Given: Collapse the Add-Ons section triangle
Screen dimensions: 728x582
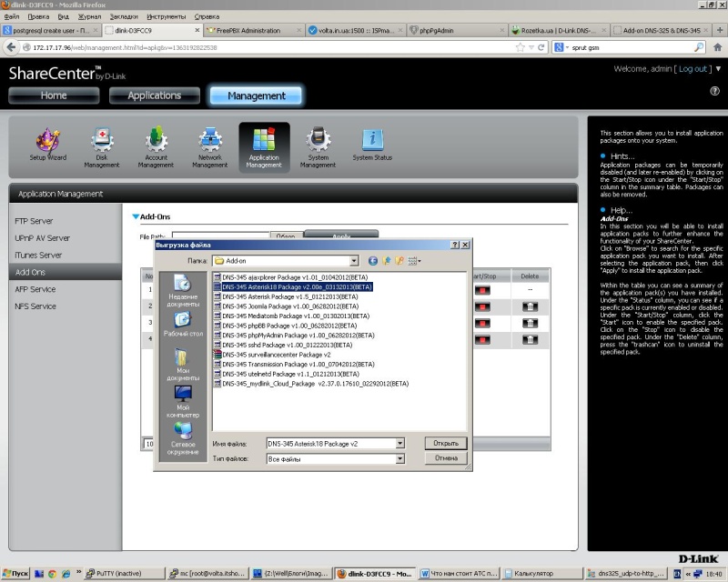Looking at the screenshot, I should (x=136, y=216).
